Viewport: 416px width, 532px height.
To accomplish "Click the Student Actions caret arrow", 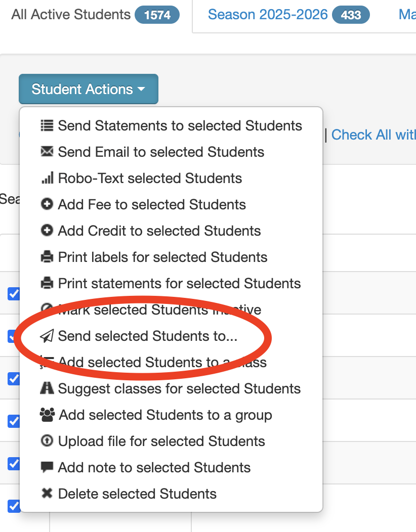I will [141, 89].
